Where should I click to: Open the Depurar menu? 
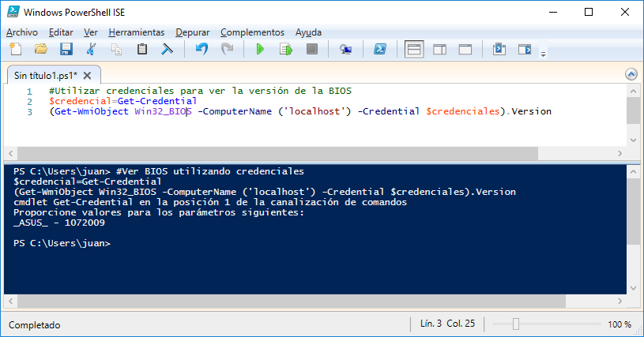pos(192,32)
